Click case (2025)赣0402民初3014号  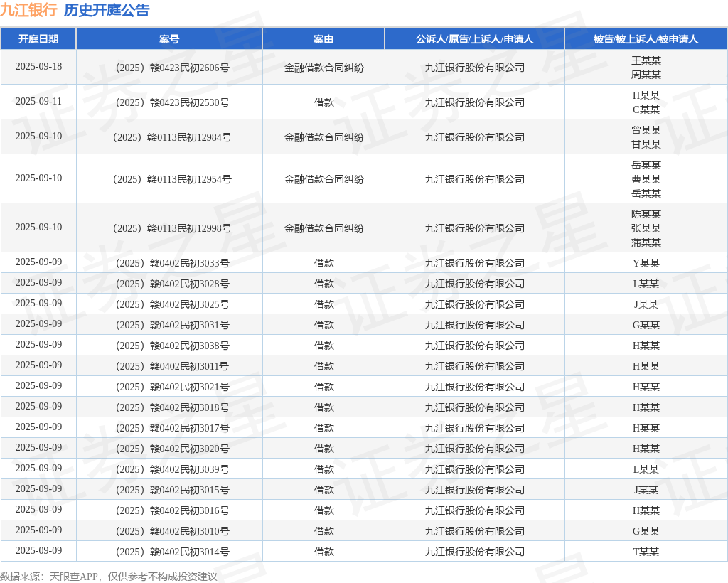point(173,552)
